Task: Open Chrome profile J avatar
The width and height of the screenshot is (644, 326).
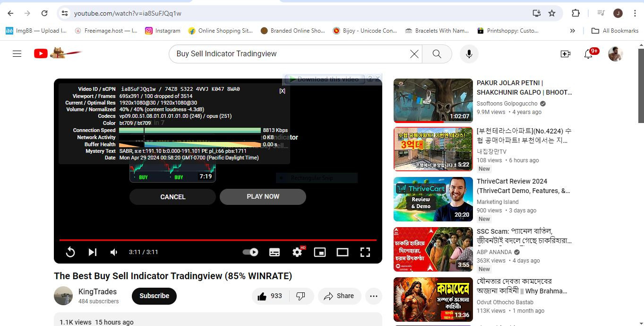Action: tap(618, 13)
